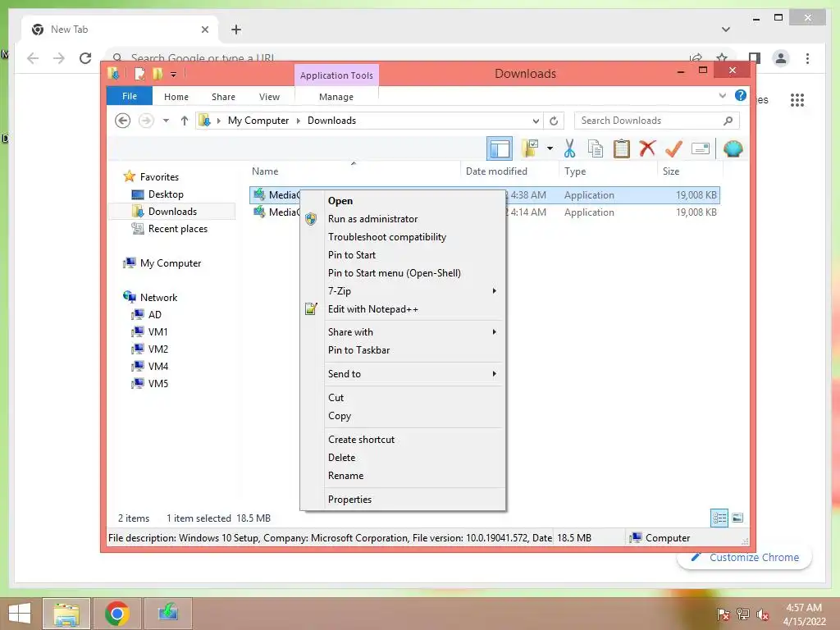
Task: Switch to large icons view icon
Action: tap(737, 518)
